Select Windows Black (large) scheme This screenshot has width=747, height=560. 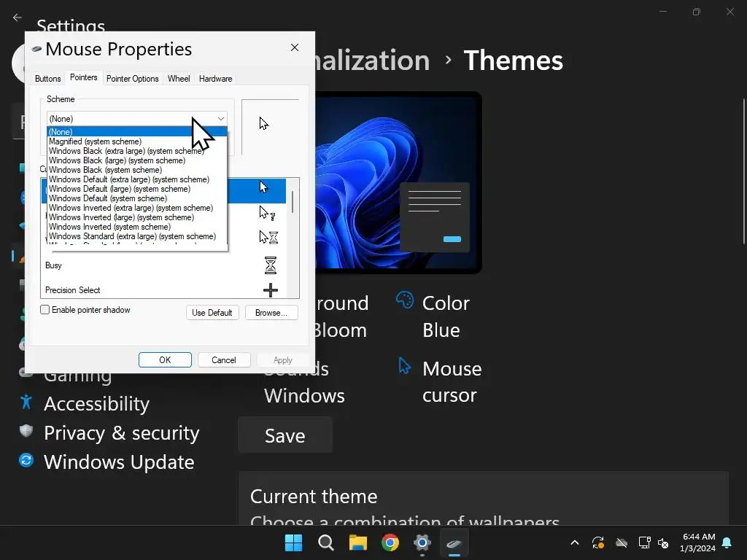136,160
